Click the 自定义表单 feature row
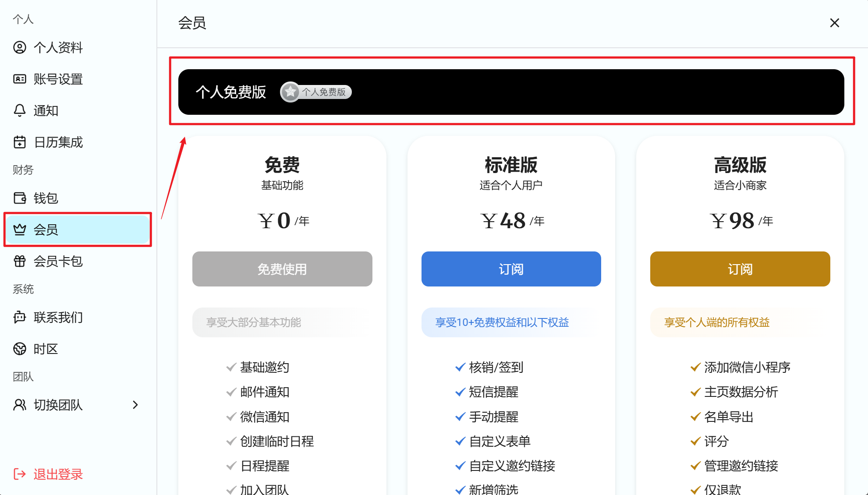The image size is (868, 495). (x=493, y=441)
